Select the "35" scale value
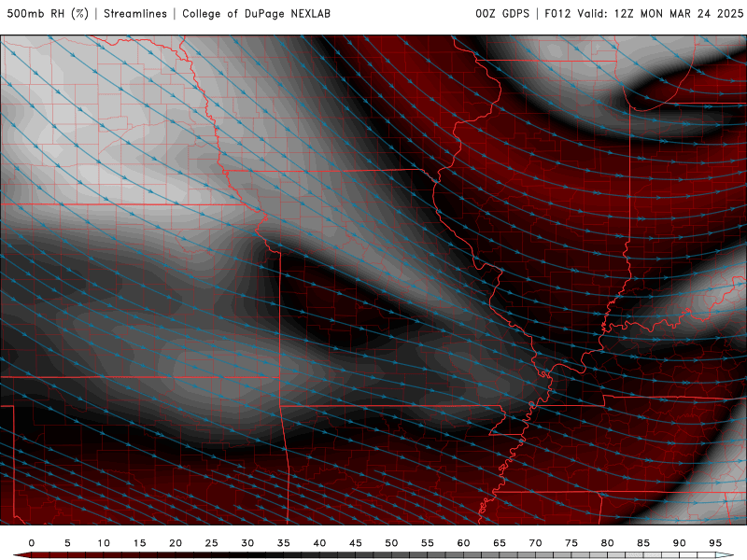Viewport: 747px width, 560px height. [x=284, y=543]
